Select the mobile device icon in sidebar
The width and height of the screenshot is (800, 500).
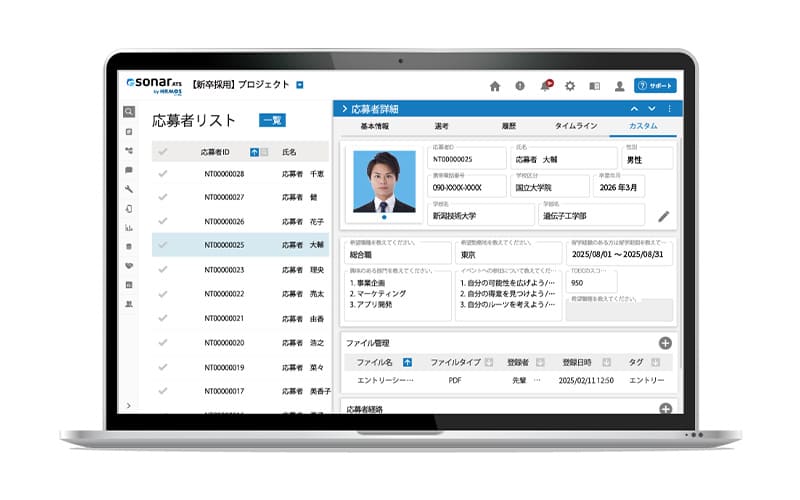click(x=129, y=209)
